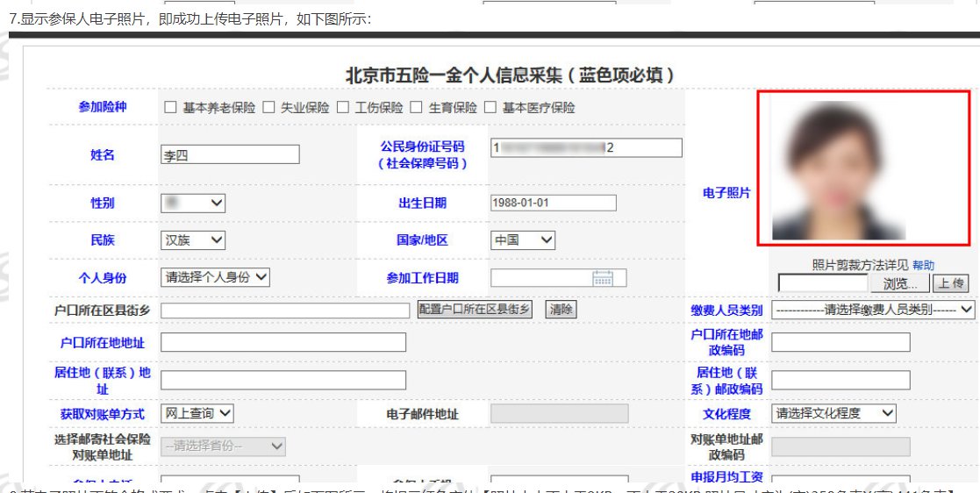Click the 配置户口所在区县街乡 button
This screenshot has height=493, width=980.
pos(475,310)
